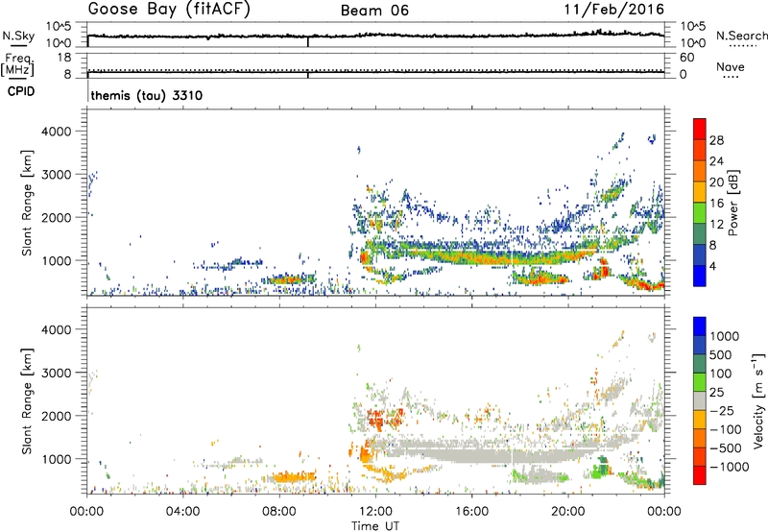Click the gray −25 to 25 segment of the Velocity color bar

tap(700, 400)
